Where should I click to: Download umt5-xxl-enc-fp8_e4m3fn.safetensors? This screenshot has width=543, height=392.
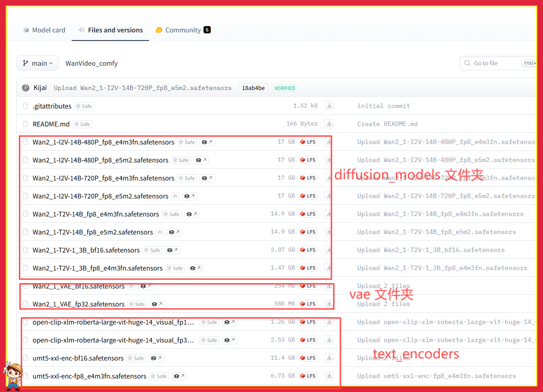pos(329,376)
